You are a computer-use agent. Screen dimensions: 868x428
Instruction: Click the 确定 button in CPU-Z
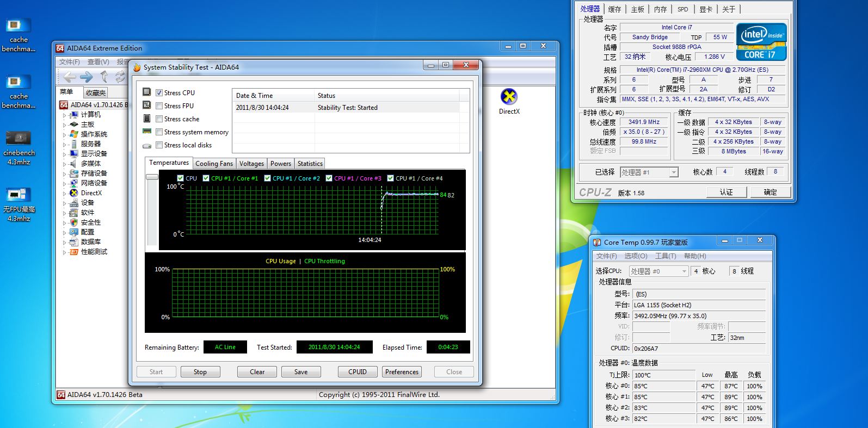pos(770,192)
